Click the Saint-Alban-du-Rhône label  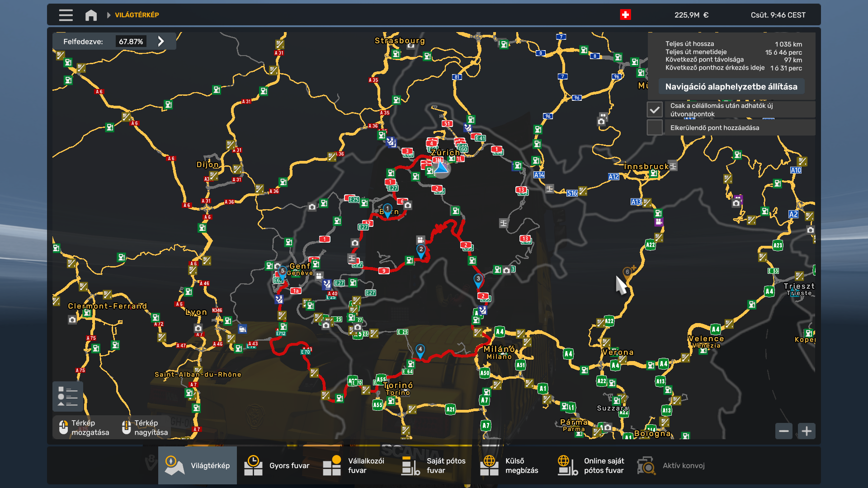point(198,375)
